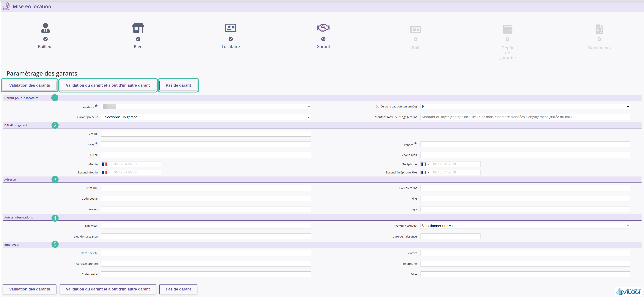Click the active Garant step marker
The height and width of the screenshot is (297, 644).
(323, 39)
